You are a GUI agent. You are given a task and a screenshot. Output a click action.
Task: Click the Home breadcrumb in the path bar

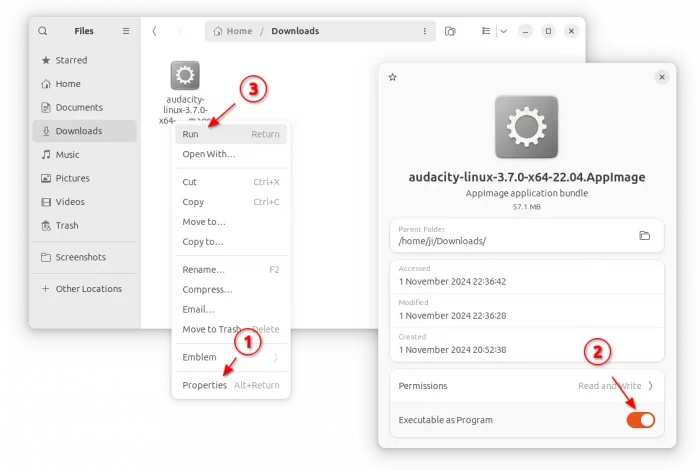233,31
